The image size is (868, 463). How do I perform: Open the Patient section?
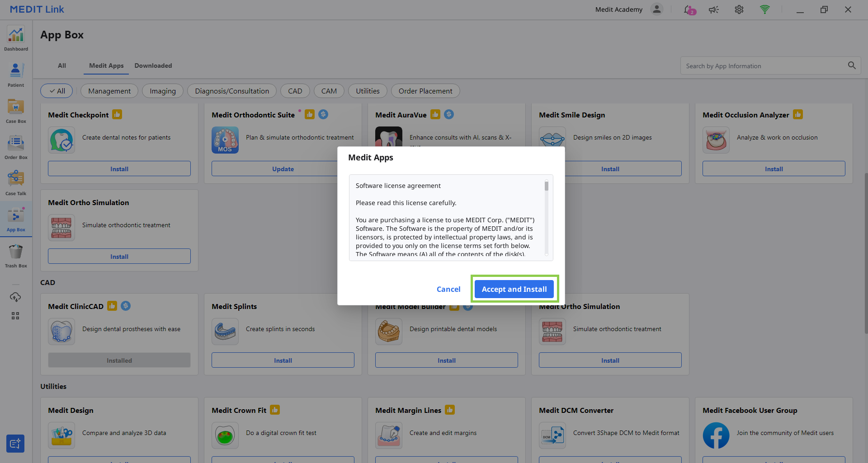(x=16, y=75)
